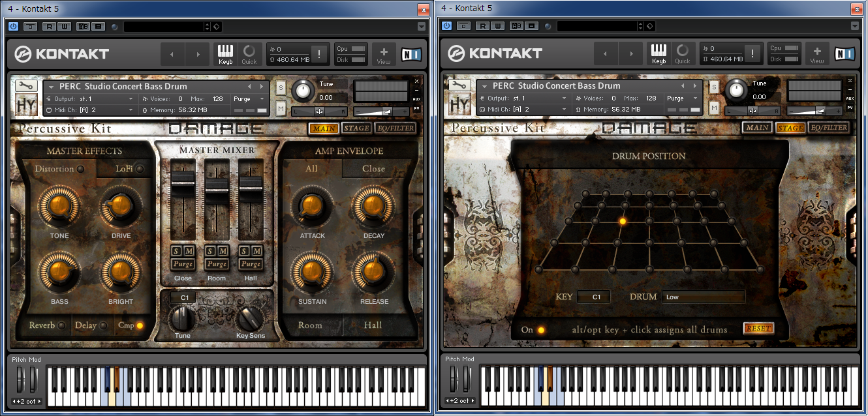
Task: Go to previous preset arrow in left window header
Action: [172, 54]
